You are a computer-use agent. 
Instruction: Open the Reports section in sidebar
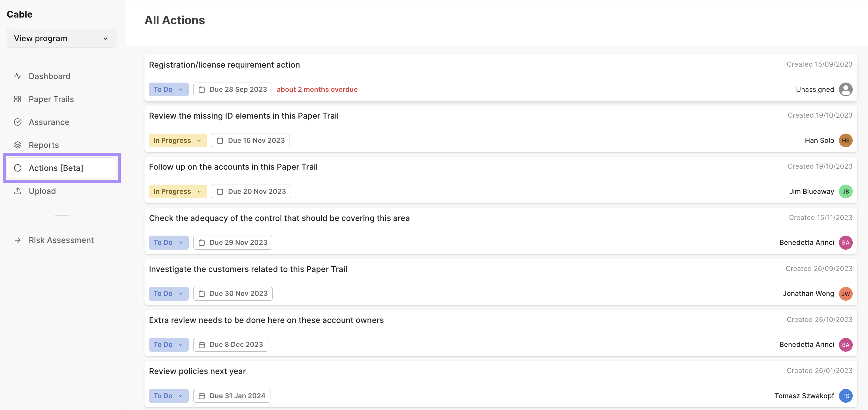click(44, 145)
